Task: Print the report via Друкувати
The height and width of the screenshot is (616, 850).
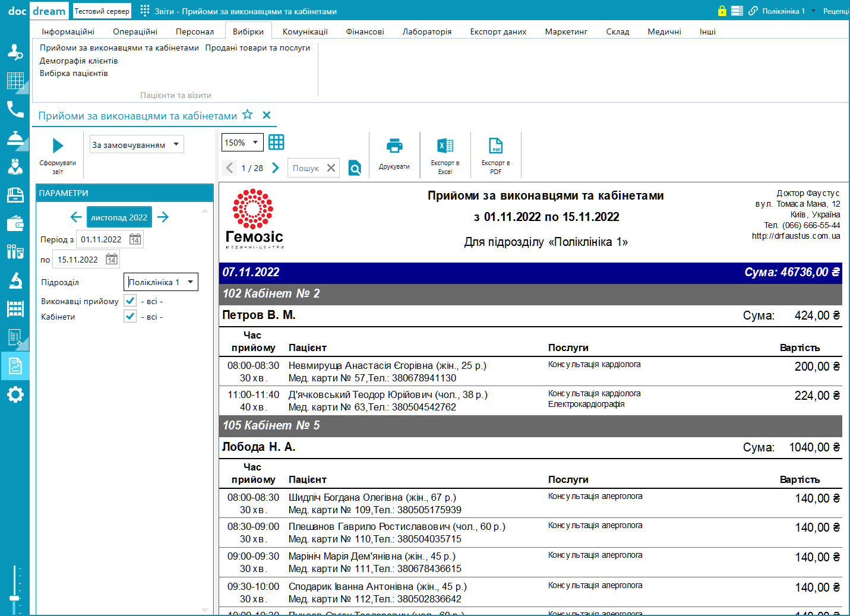Action: pyautogui.click(x=394, y=154)
